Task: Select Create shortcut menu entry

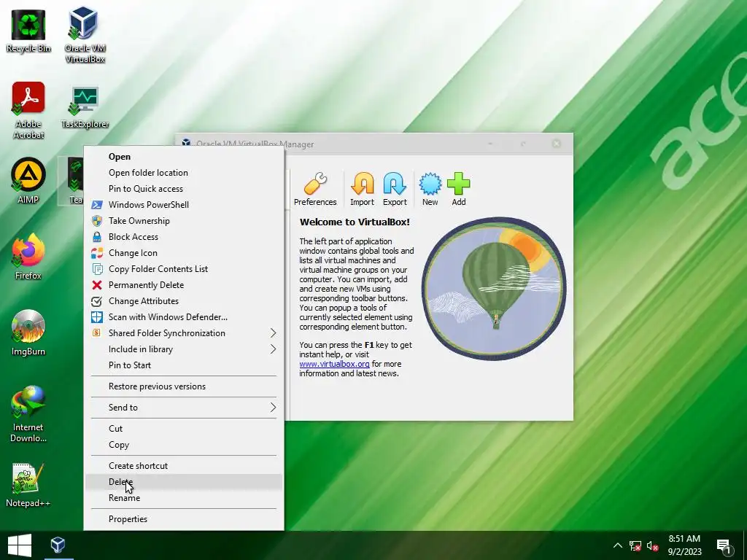Action: click(x=184, y=466)
